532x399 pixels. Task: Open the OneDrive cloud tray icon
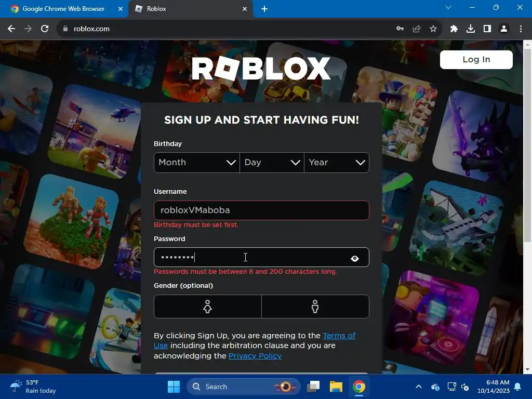pyautogui.click(x=435, y=387)
